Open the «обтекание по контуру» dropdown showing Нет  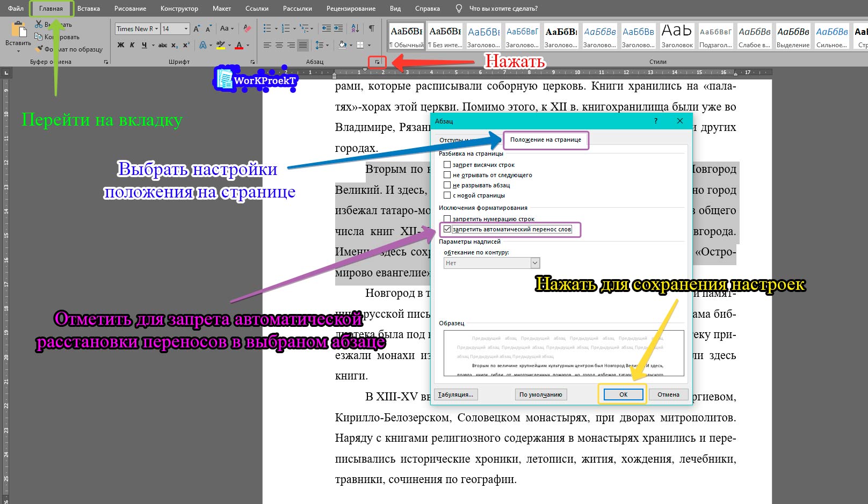[x=534, y=262]
